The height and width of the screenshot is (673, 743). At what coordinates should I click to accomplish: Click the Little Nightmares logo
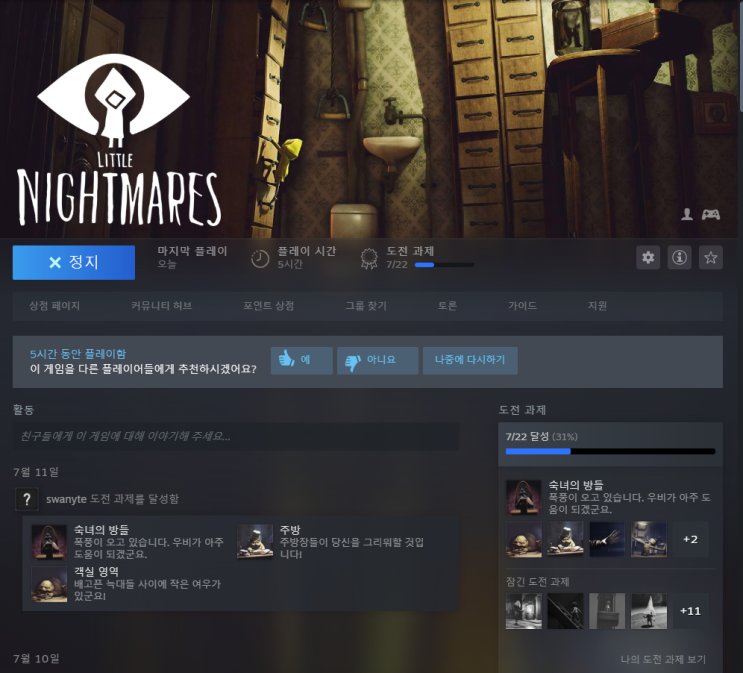point(118,139)
